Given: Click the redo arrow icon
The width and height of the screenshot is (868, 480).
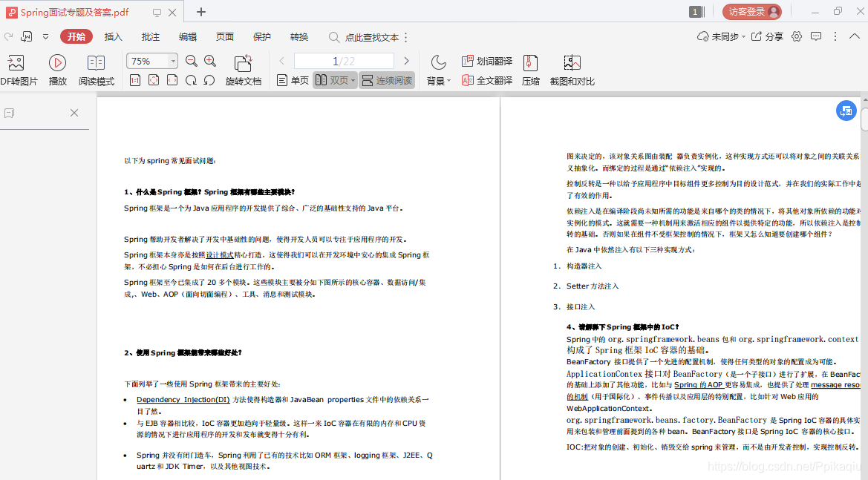Looking at the screenshot, I should (x=8, y=37).
